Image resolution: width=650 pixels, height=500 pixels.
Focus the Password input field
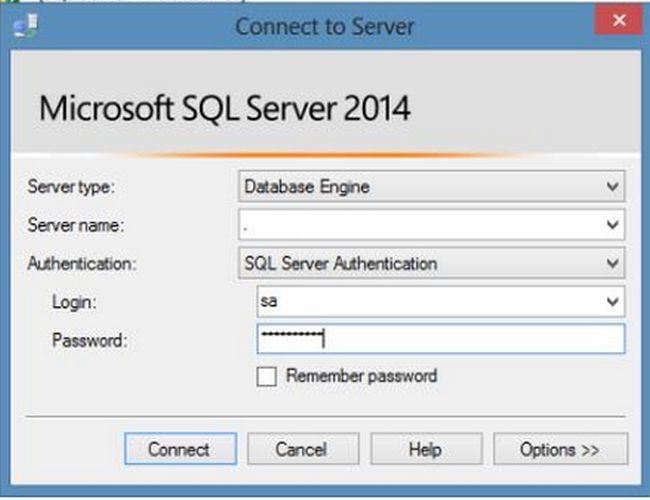tap(440, 339)
